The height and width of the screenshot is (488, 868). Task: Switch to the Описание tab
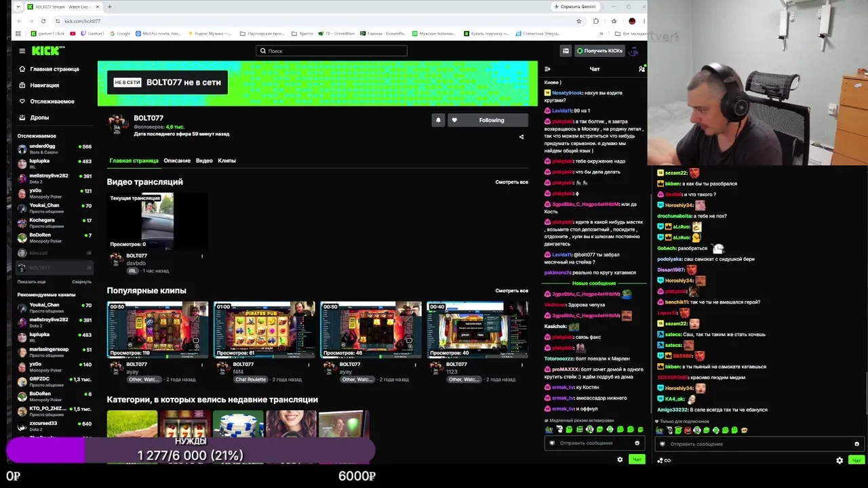click(x=177, y=161)
